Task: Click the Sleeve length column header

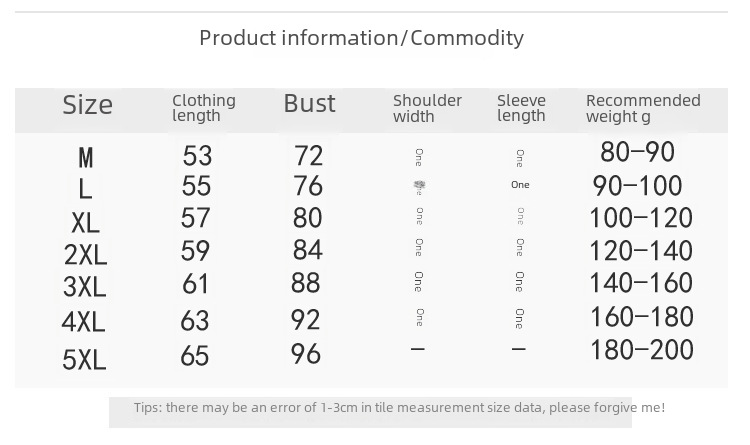Action: pos(521,108)
